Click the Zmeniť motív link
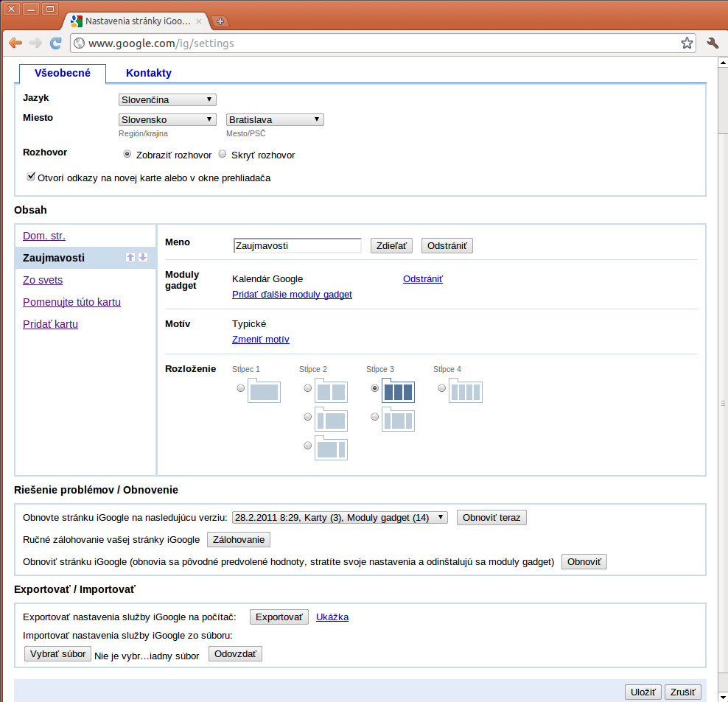This screenshot has width=728, height=702. (260, 340)
